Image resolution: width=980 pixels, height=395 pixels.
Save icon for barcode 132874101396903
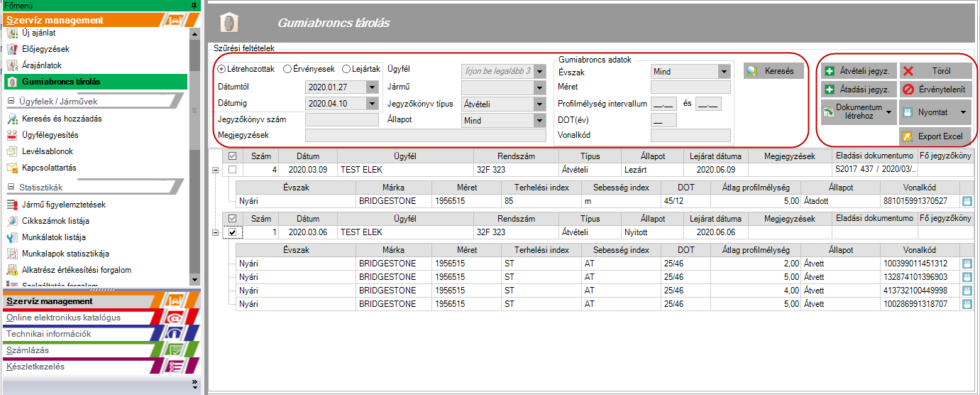[966, 277]
